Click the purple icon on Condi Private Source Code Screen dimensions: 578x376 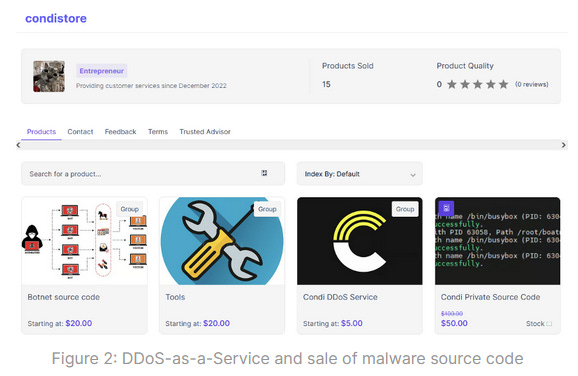[446, 208]
